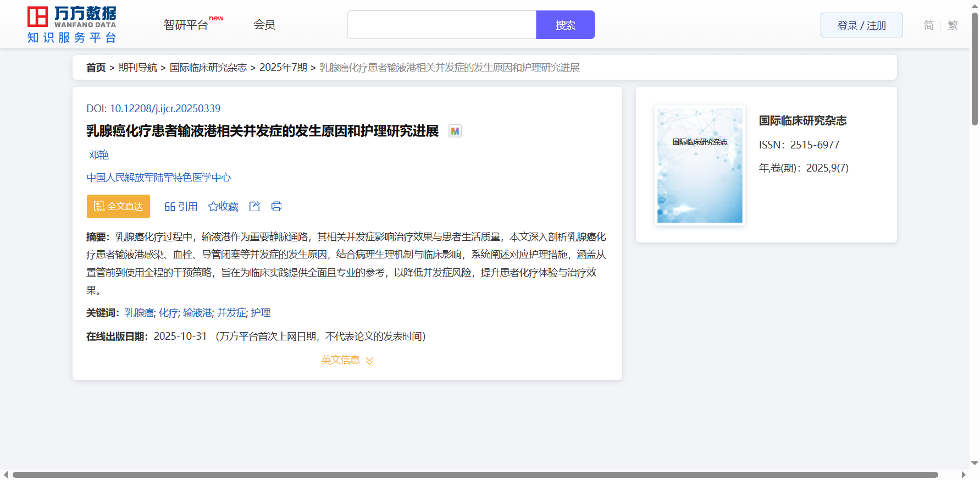Switch to simplified Chinese with 简

(928, 25)
